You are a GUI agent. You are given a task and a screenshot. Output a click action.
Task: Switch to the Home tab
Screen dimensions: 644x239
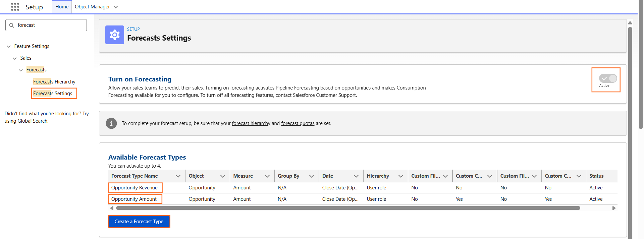tap(62, 7)
